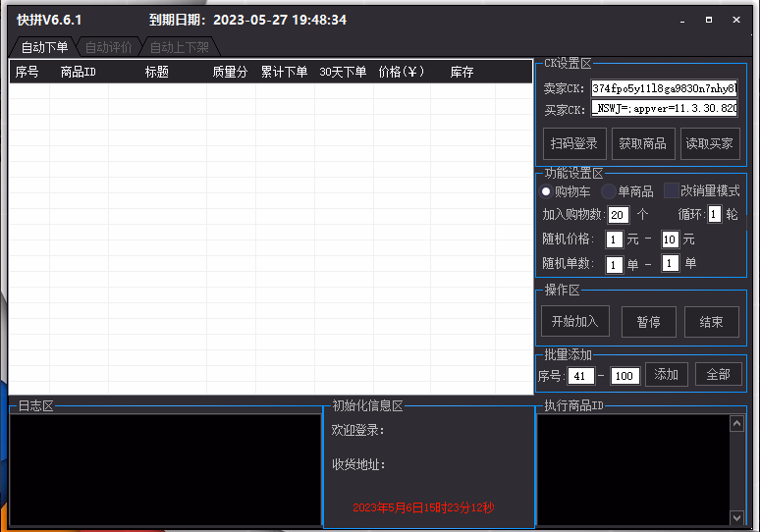
Task: Open the 自动上下架 tab
Action: 180,47
